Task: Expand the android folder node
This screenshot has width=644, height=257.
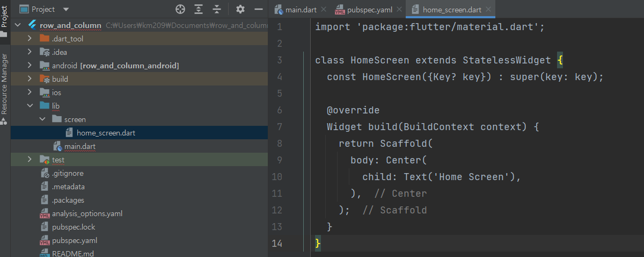Action: coord(30,66)
